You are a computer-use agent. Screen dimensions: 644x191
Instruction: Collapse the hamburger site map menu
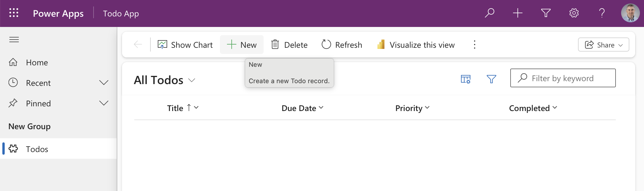coord(14,40)
